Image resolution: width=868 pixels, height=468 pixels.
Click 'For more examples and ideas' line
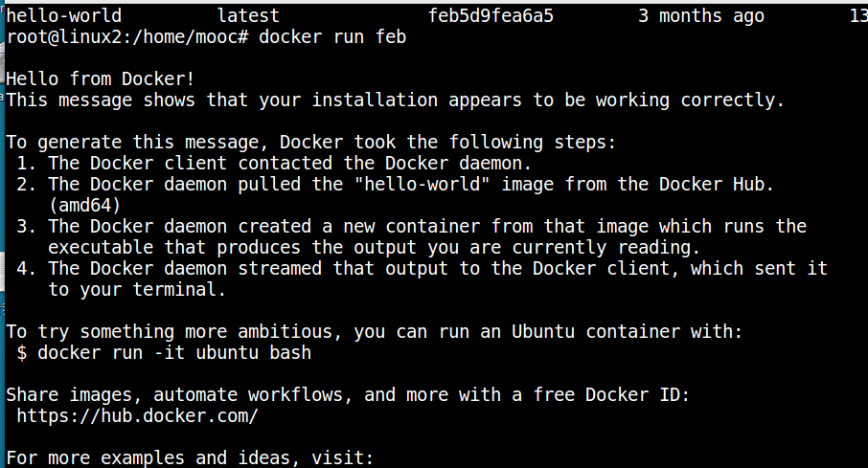(x=190, y=458)
